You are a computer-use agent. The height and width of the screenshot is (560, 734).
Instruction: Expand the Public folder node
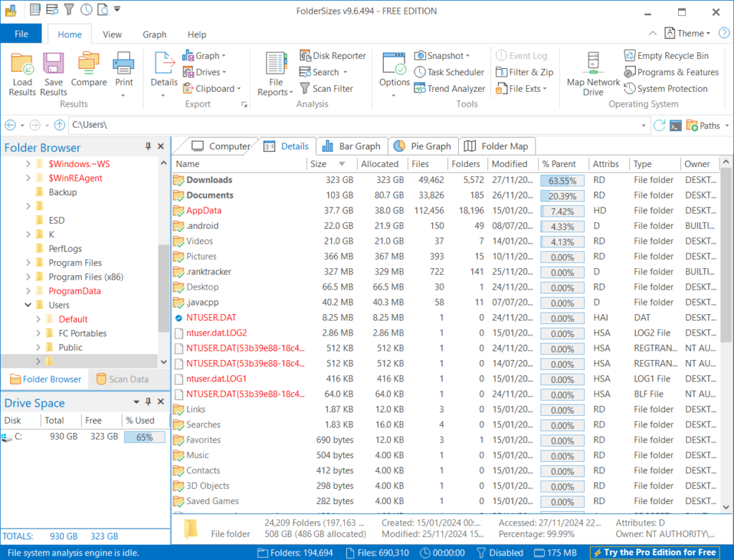(x=39, y=348)
